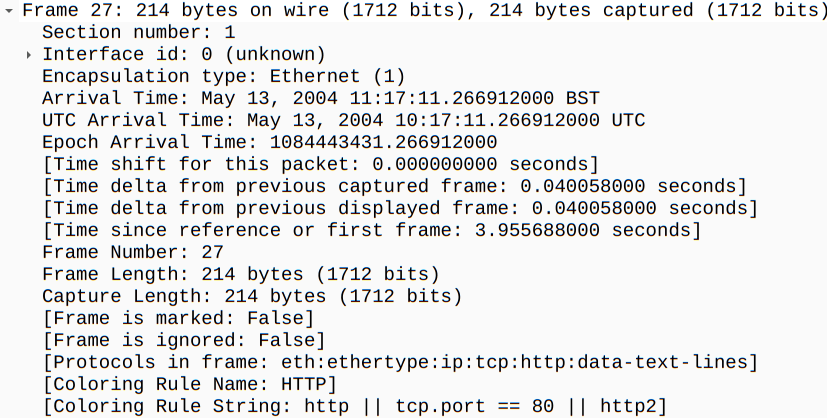Collapse the Frame 27 tree node
The width and height of the screenshot is (827, 418).
pyautogui.click(x=8, y=10)
